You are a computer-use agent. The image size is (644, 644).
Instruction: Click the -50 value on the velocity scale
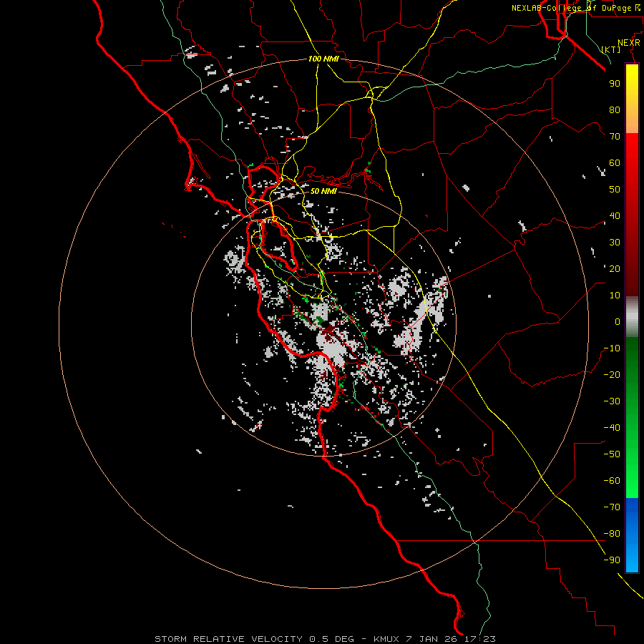point(612,454)
